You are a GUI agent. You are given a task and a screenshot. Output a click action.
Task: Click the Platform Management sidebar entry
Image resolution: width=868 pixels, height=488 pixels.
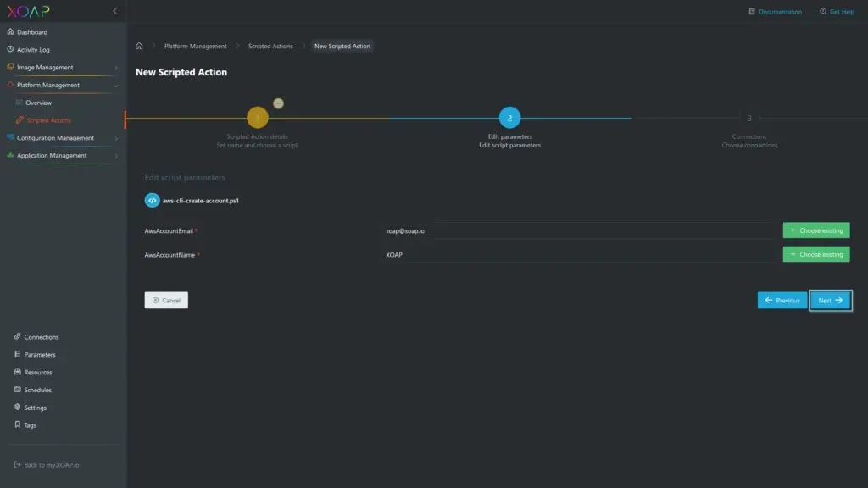[x=48, y=86]
